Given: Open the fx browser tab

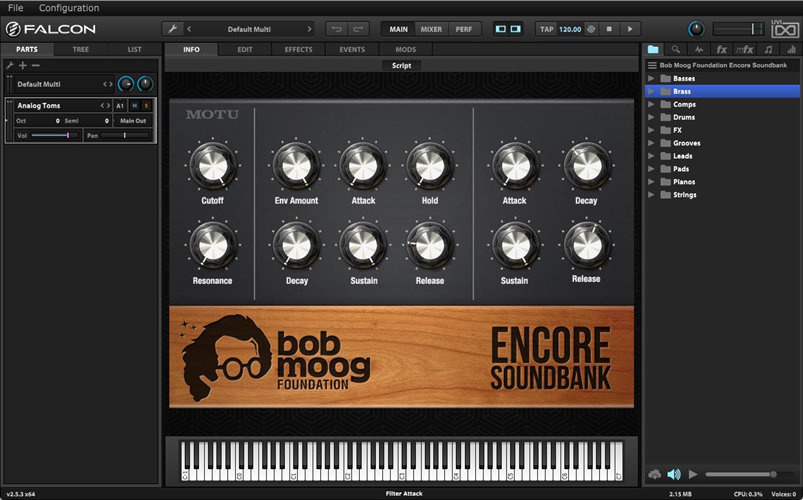Looking at the screenshot, I should point(722,49).
